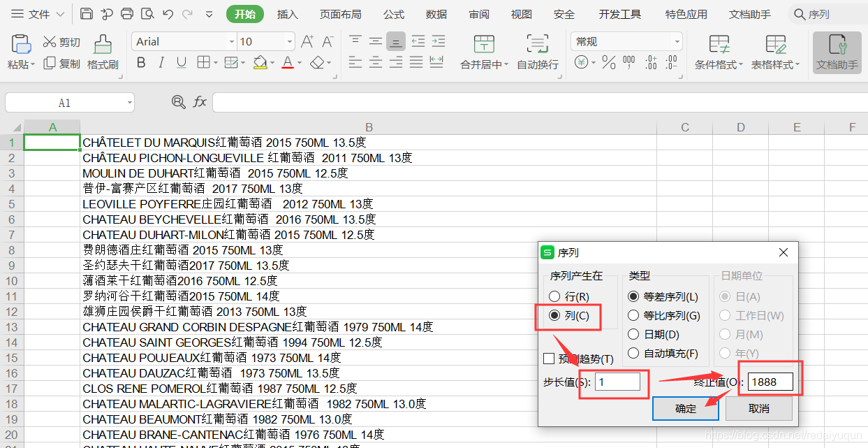Enable 预测趋势(T) trend checkbox
868x448 pixels.
click(550, 359)
